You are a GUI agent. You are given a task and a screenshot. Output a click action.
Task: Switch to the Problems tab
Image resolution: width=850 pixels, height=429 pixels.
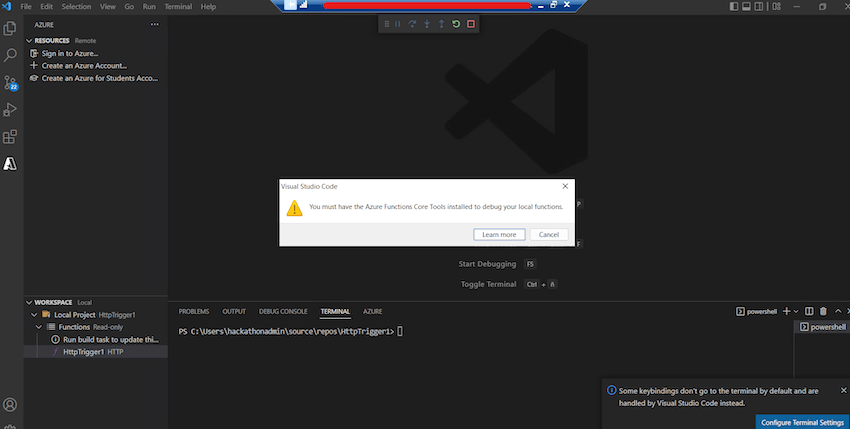194,311
